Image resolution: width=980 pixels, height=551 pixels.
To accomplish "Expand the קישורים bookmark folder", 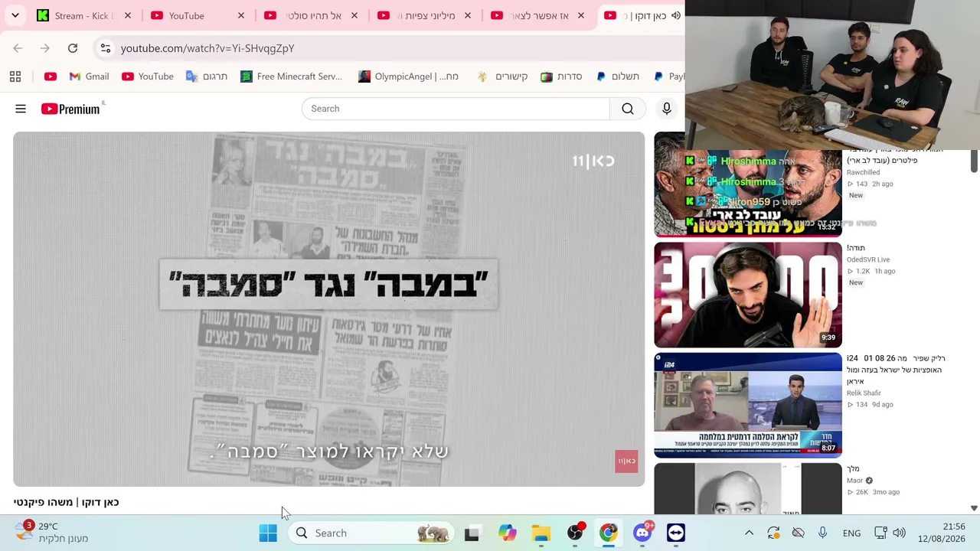I will tap(502, 77).
